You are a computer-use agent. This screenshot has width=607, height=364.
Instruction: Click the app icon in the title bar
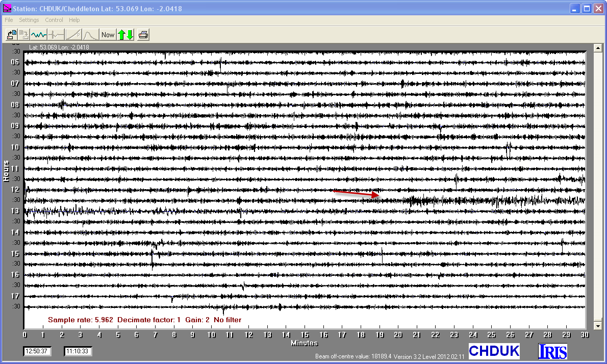[7, 8]
